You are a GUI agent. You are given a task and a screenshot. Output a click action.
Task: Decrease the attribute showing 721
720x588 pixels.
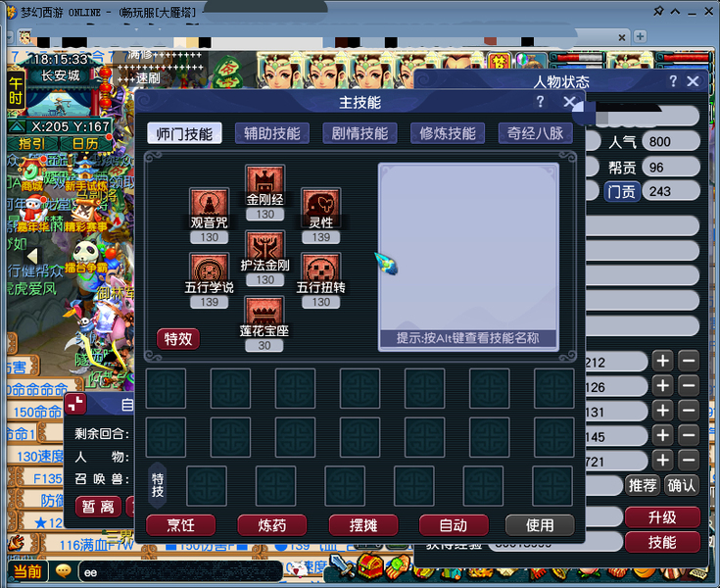[689, 461]
